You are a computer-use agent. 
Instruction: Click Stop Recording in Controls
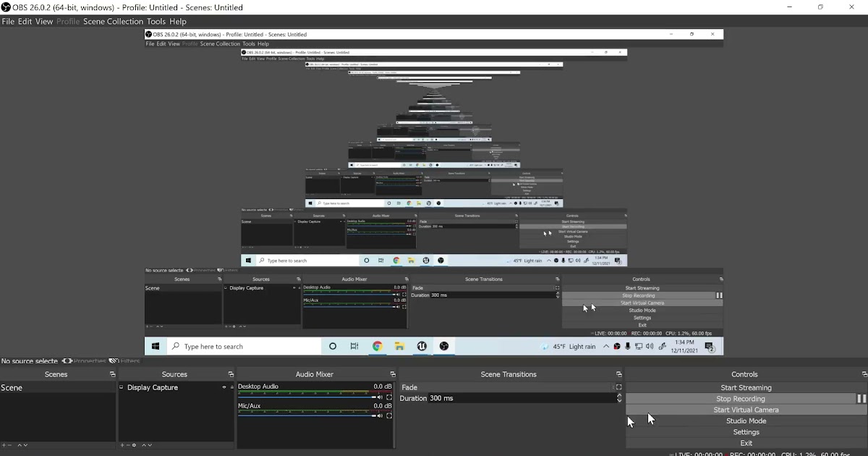click(x=741, y=399)
